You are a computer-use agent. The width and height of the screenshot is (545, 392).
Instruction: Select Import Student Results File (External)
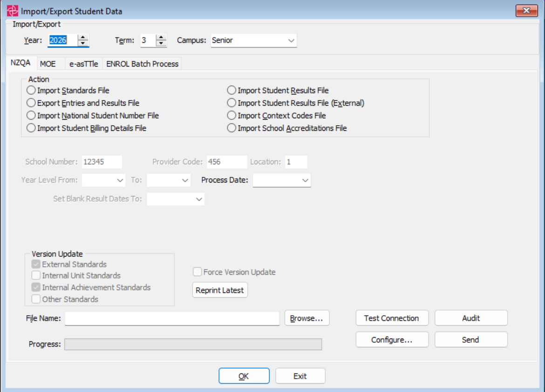(296, 103)
